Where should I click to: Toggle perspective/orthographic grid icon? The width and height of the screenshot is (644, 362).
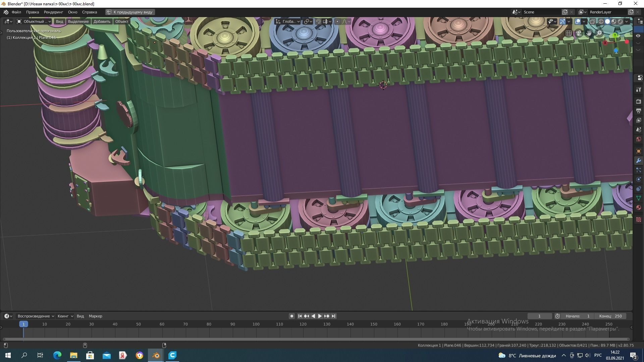[569, 33]
